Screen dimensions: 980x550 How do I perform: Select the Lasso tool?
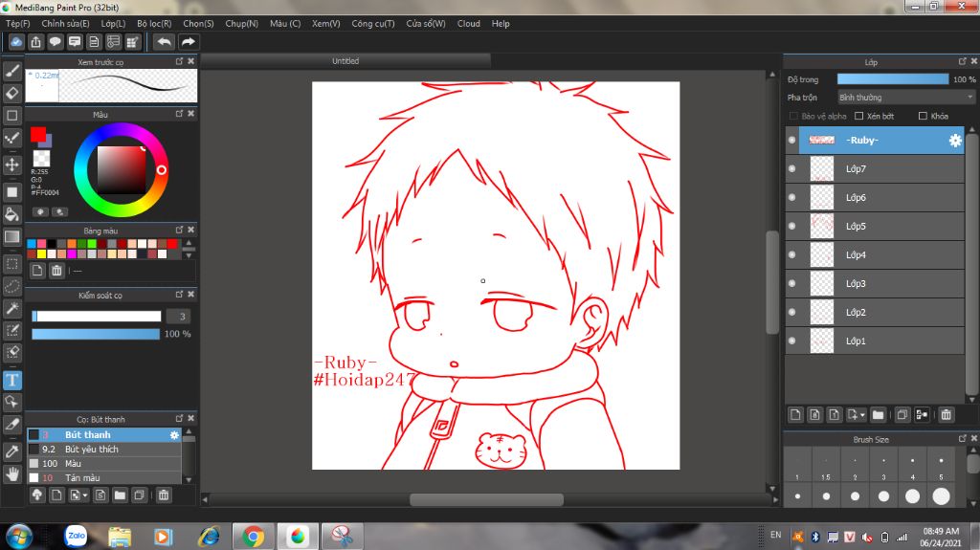coord(11,286)
